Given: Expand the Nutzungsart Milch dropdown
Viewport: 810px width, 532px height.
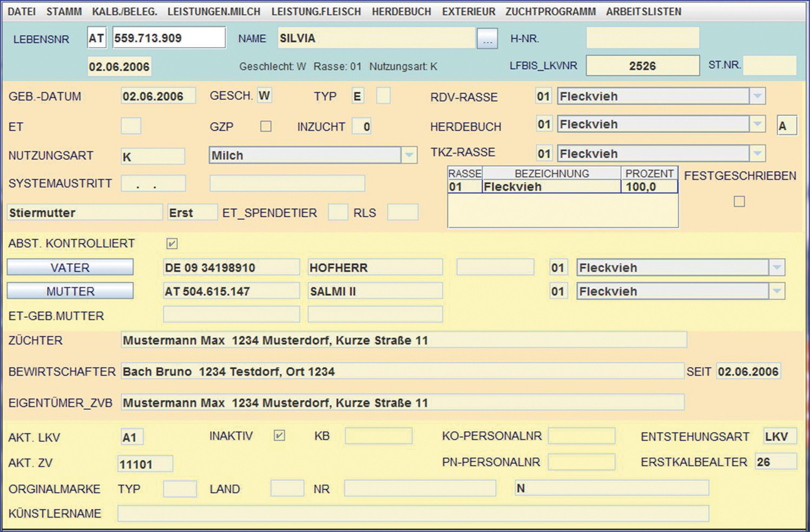Looking at the screenshot, I should 409,156.
